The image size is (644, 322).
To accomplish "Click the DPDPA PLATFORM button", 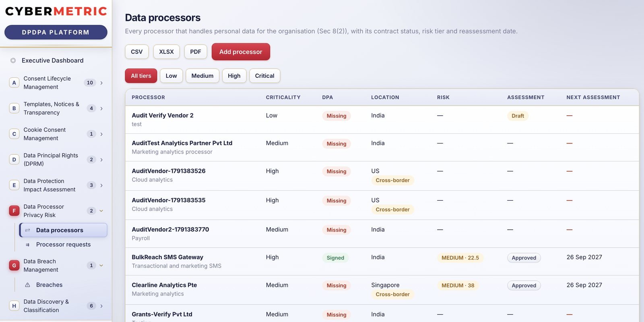I will pyautogui.click(x=56, y=32).
